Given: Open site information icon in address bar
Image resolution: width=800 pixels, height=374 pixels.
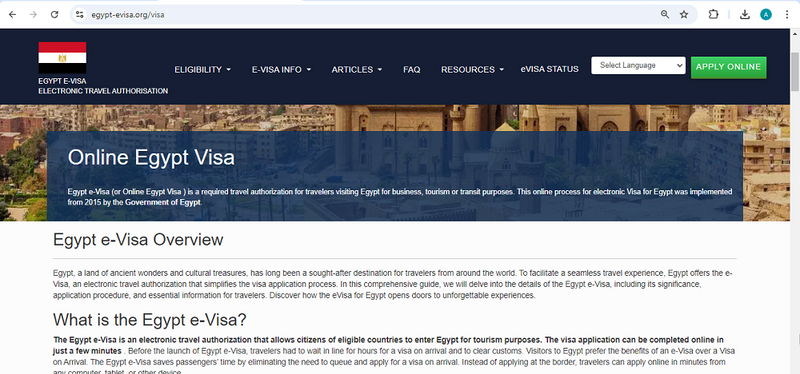Looking at the screenshot, I should [80, 15].
